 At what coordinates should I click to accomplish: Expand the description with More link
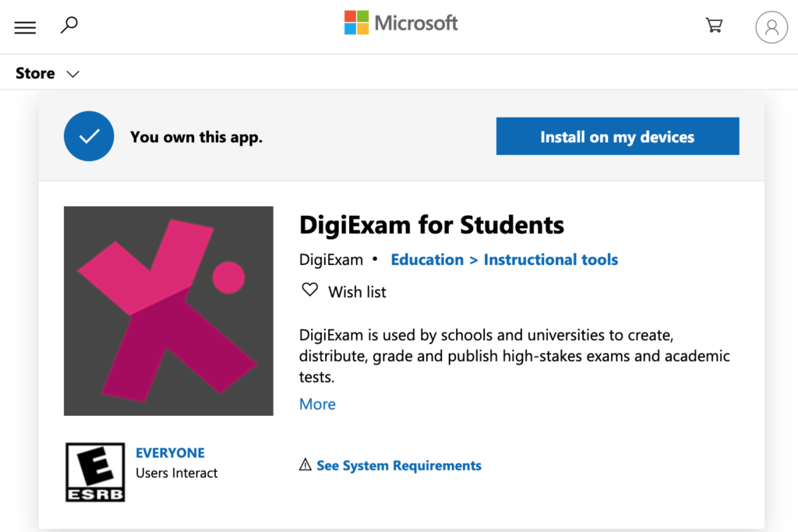[317, 403]
